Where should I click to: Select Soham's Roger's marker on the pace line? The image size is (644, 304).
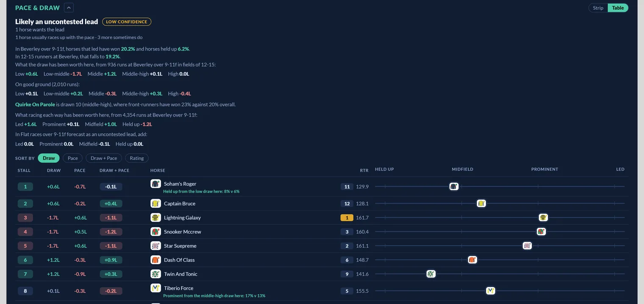click(454, 186)
